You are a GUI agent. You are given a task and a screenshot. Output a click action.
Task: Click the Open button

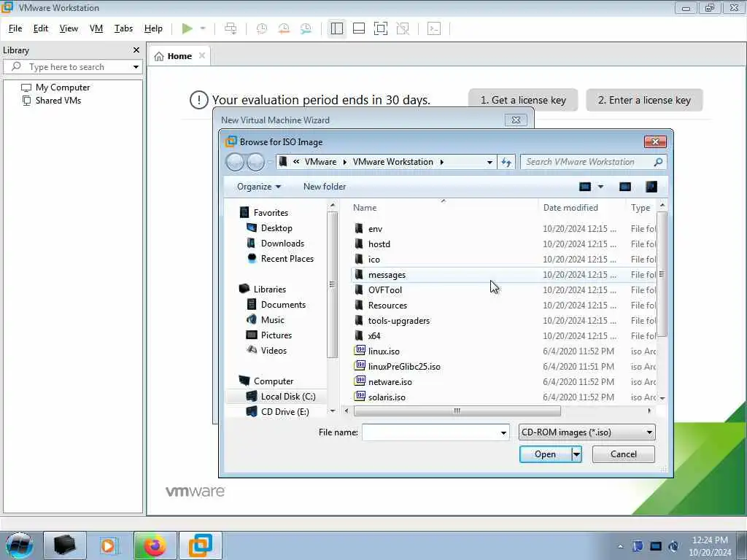click(545, 454)
